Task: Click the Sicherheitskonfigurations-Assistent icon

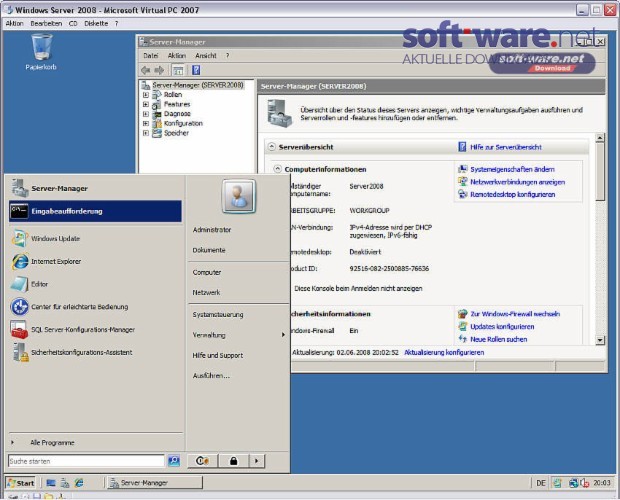Action: [19, 352]
